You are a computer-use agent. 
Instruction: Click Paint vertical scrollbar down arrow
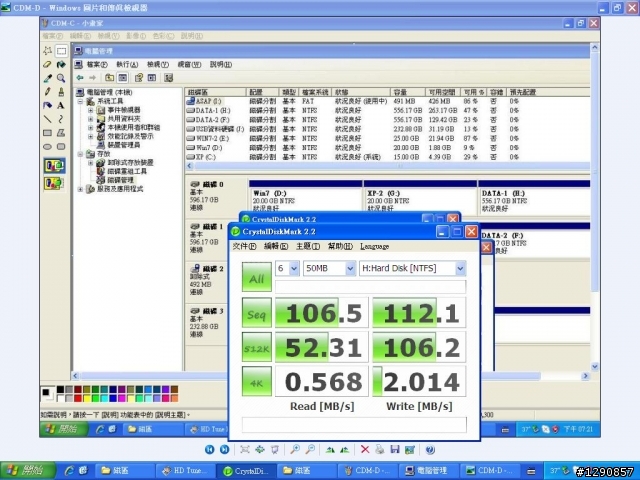click(594, 367)
